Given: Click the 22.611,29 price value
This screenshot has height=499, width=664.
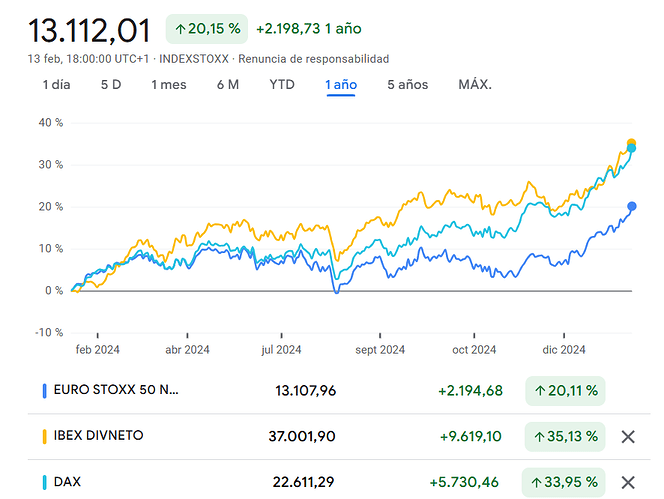Looking at the screenshot, I should pos(303,482).
